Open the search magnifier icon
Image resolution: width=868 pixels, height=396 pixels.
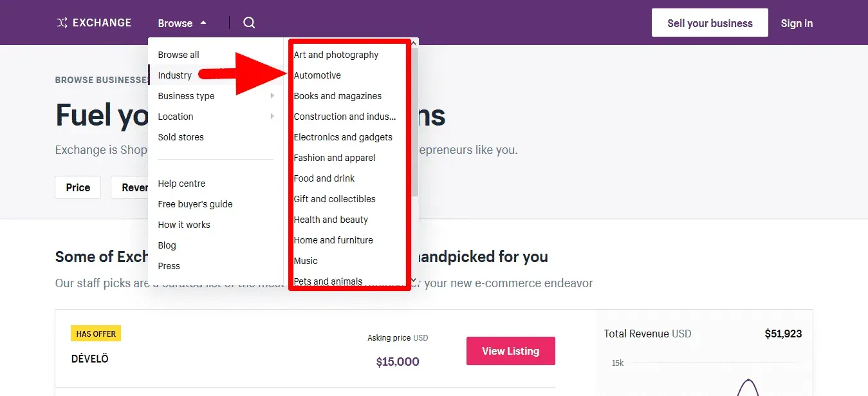249,23
